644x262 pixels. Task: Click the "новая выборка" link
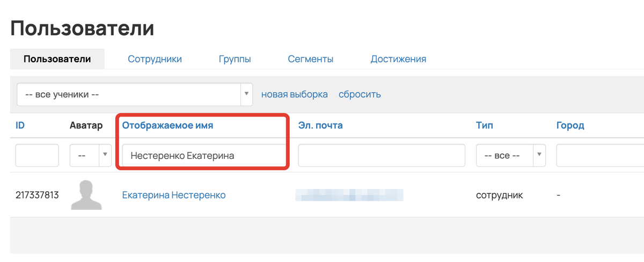click(x=295, y=94)
